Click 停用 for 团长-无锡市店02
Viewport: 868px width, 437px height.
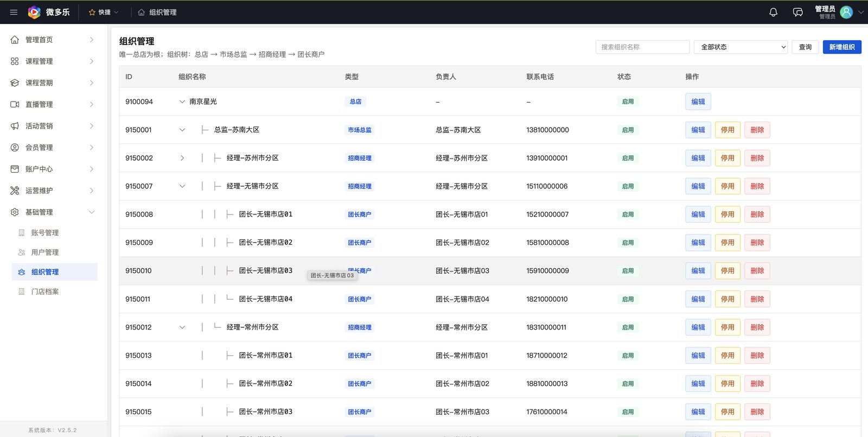pos(727,243)
